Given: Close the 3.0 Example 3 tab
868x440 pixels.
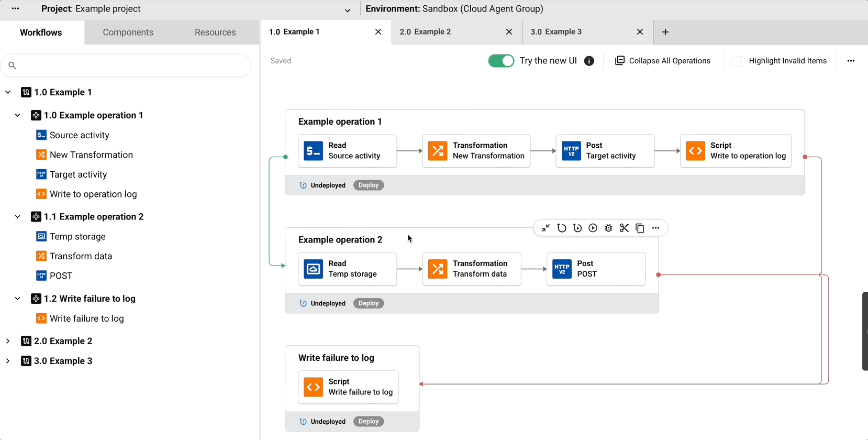Looking at the screenshot, I should pyautogui.click(x=640, y=32).
